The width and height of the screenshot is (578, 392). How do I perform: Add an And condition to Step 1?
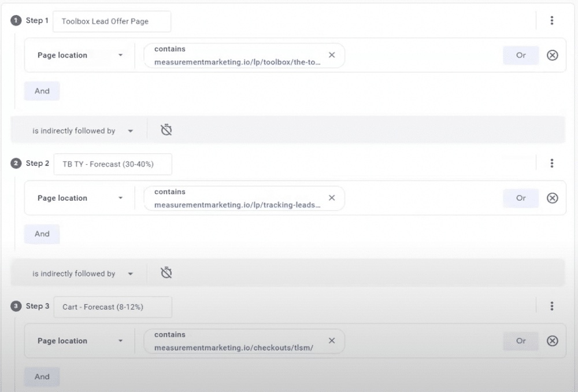coord(42,91)
